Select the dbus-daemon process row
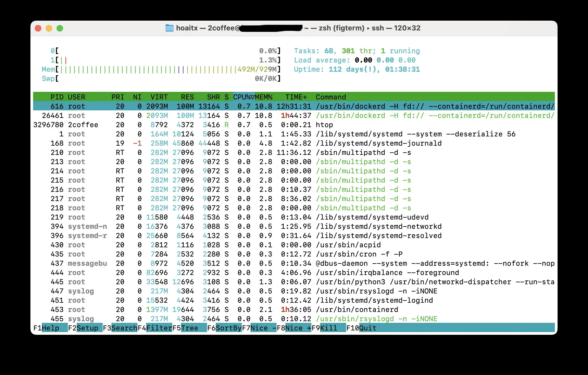 coord(294,263)
